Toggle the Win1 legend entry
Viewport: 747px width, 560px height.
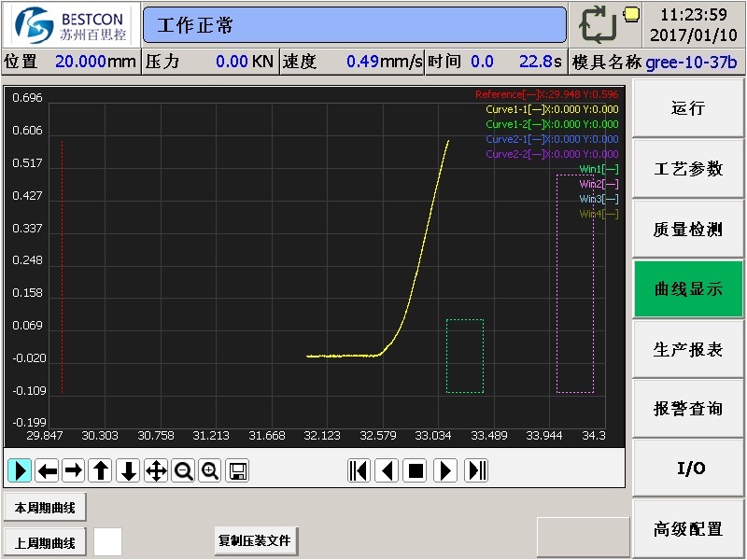[599, 169]
